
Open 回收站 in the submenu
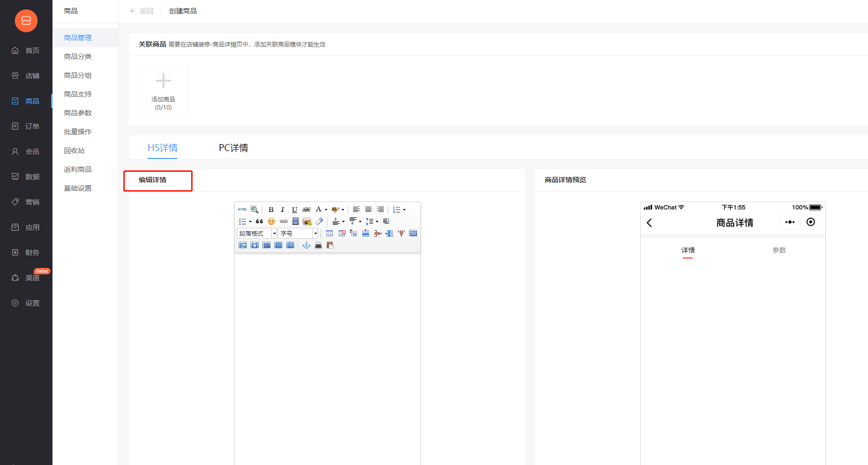pos(74,151)
